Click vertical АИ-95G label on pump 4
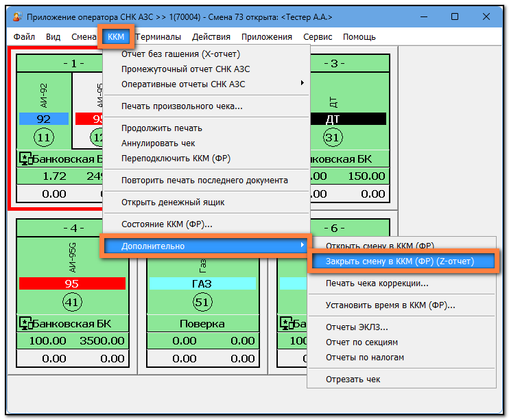Image resolution: width=509 pixels, height=420 pixels. [x=72, y=257]
